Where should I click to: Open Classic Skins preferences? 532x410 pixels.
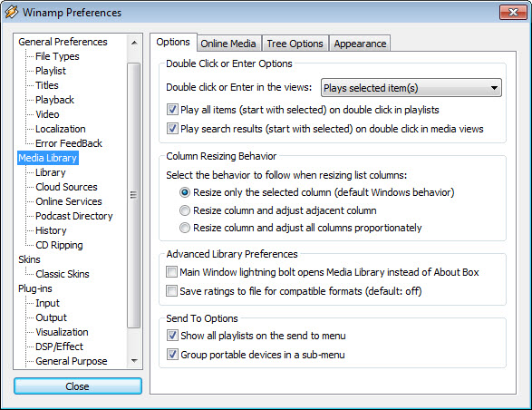click(63, 274)
